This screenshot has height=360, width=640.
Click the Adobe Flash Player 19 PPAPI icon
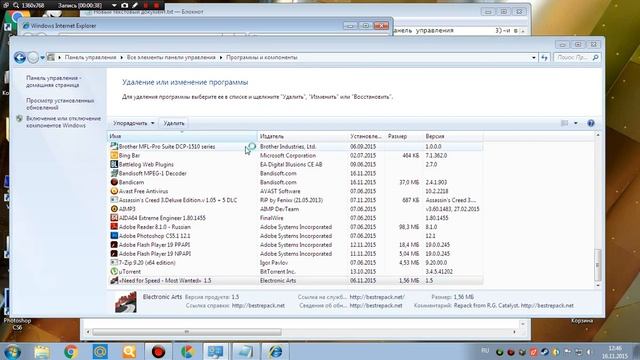coord(114,245)
